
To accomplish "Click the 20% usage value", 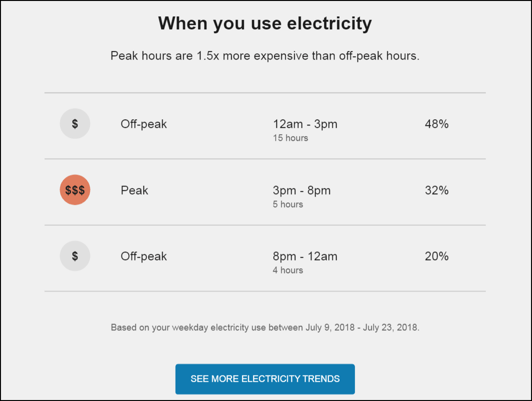I will click(x=437, y=256).
